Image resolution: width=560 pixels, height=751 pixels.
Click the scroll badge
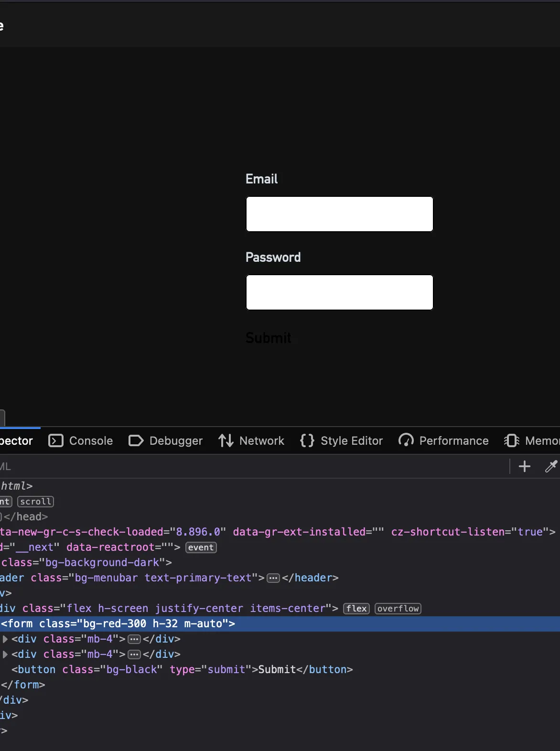tap(35, 501)
